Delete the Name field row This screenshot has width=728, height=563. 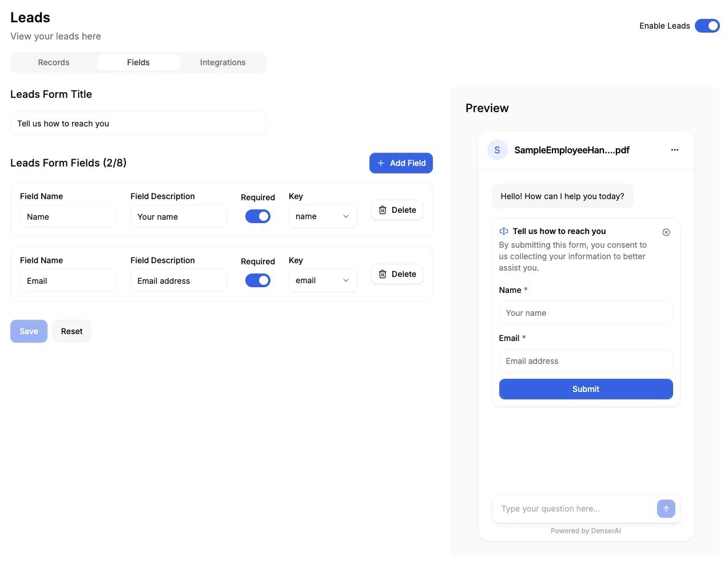pos(397,210)
